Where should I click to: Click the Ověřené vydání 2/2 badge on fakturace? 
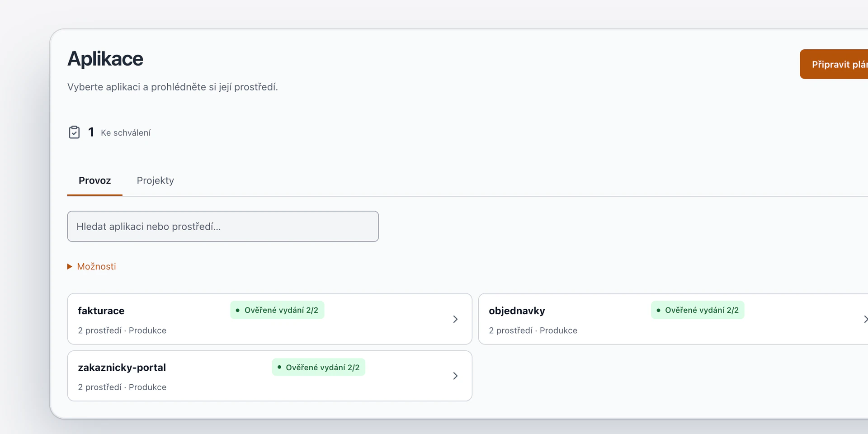[x=277, y=310]
